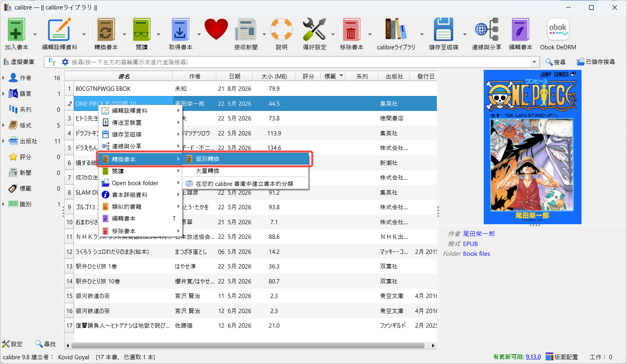Viewport: 627px width, 364px height.
Task: Select 連線與分享 in the context menu
Action: (140, 146)
